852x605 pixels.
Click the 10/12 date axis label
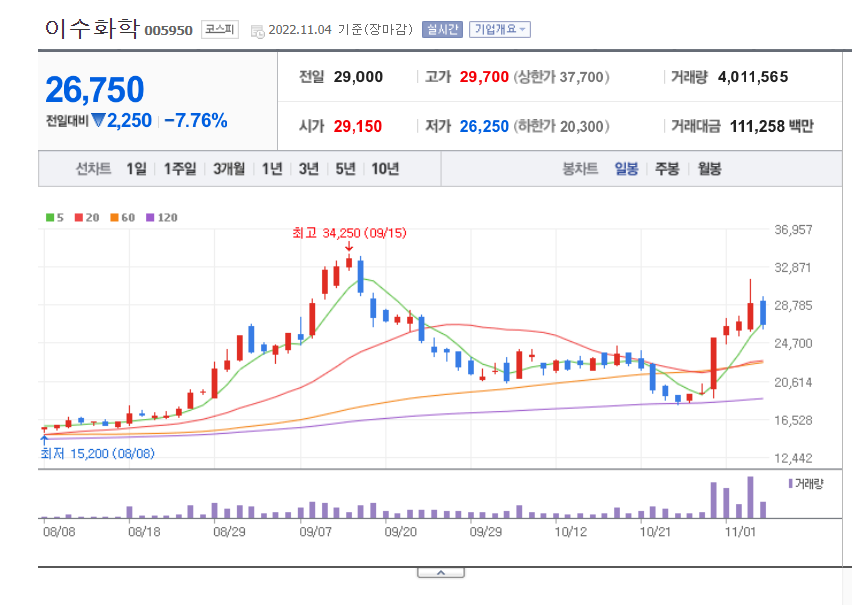pos(571,532)
